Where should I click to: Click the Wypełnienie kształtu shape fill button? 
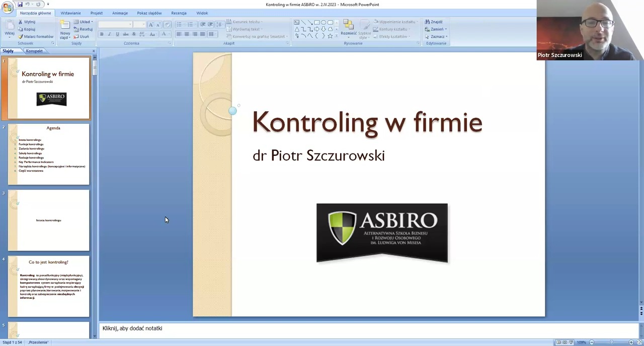(x=395, y=22)
